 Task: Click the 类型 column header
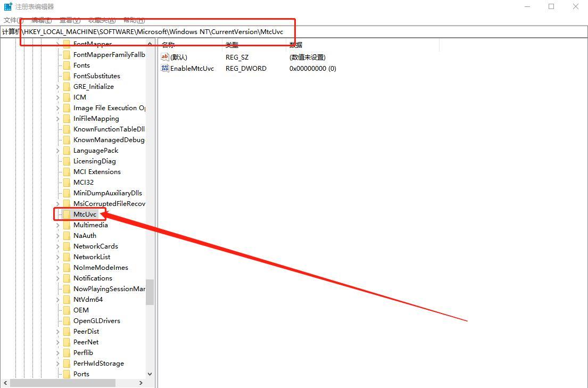tap(232, 45)
